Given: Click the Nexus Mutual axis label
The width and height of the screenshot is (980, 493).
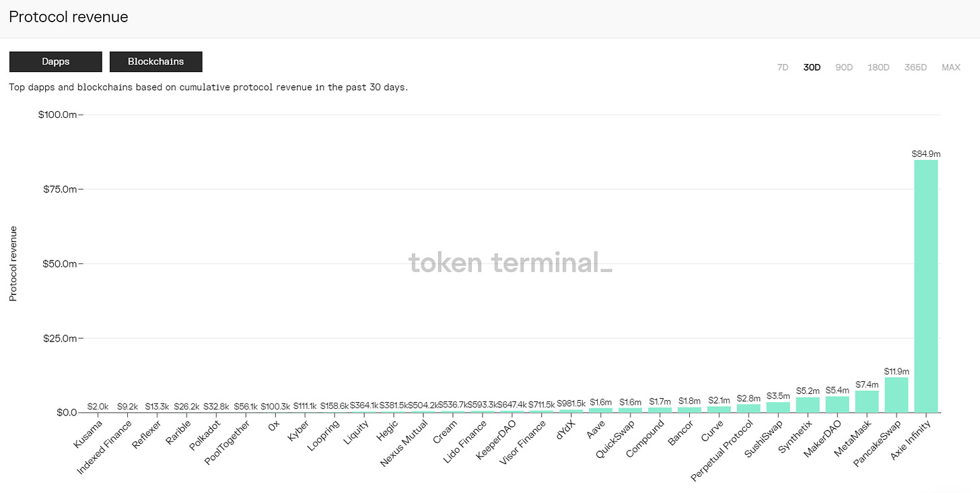Looking at the screenshot, I should 403,445.
